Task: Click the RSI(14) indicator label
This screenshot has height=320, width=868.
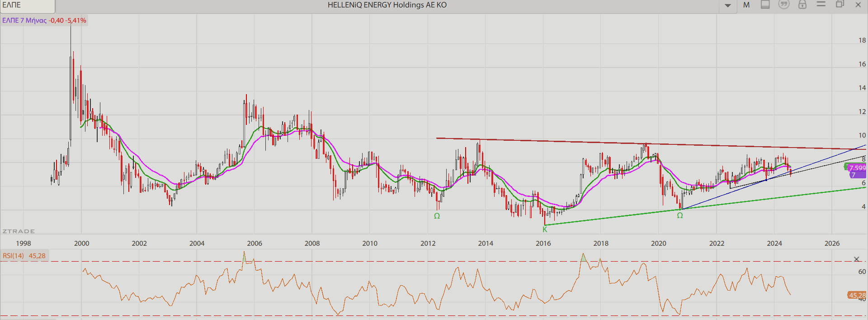Action: 24,256
